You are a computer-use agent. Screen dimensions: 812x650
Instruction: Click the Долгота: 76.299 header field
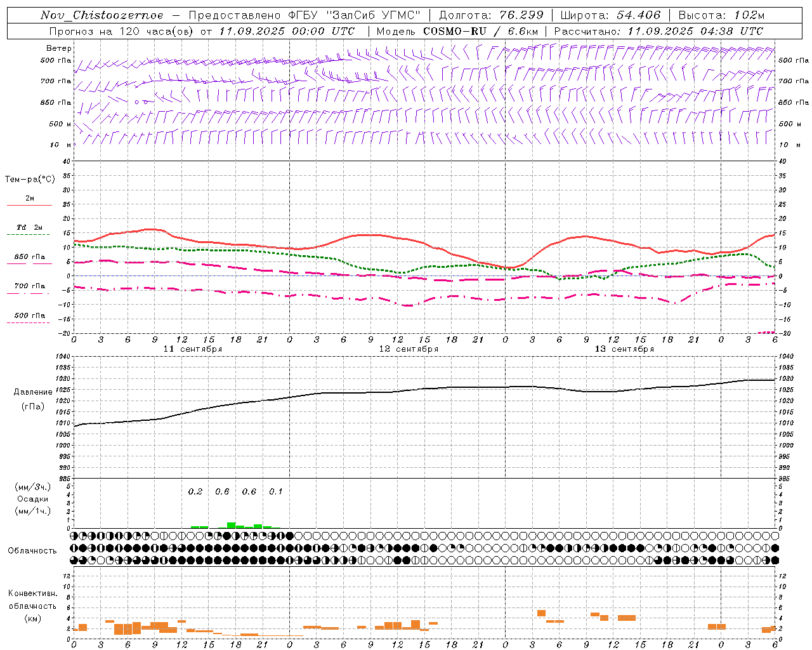491,15
